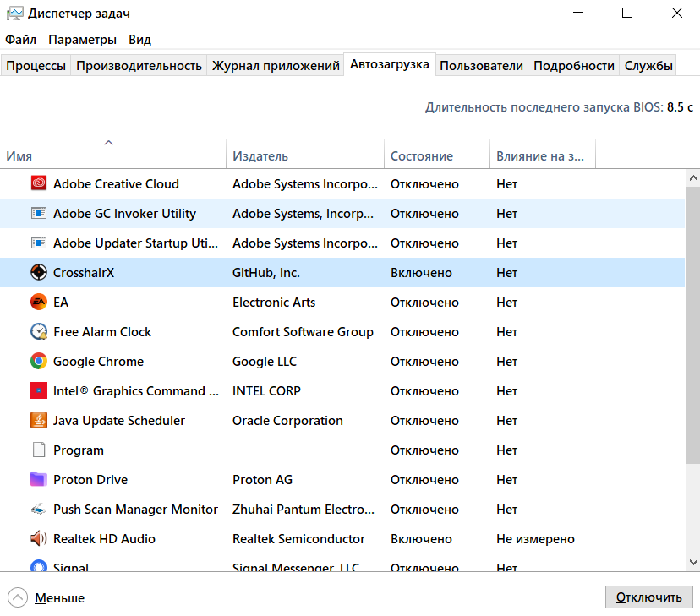Click the Отключить button
700x616 pixels.
tap(648, 597)
